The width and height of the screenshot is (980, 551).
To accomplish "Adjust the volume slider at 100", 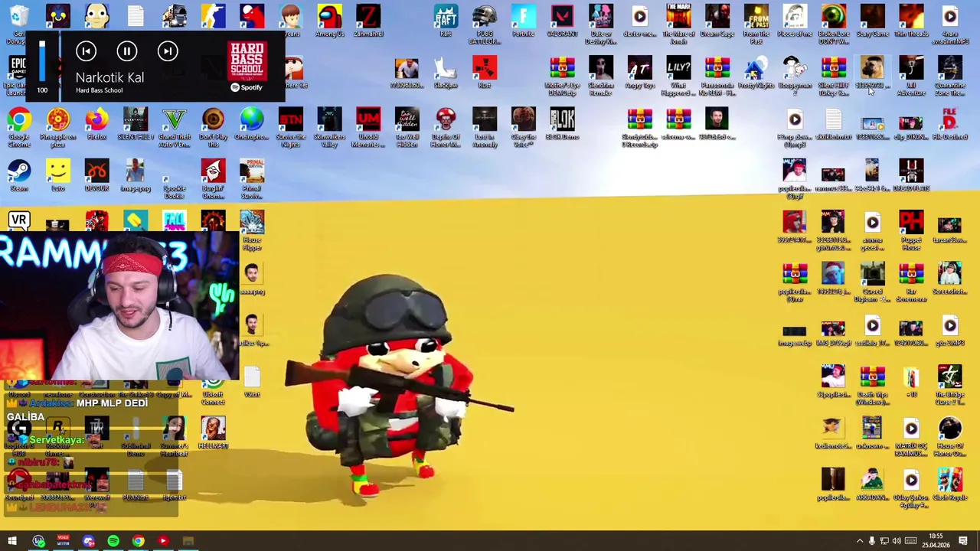I will pos(42,60).
